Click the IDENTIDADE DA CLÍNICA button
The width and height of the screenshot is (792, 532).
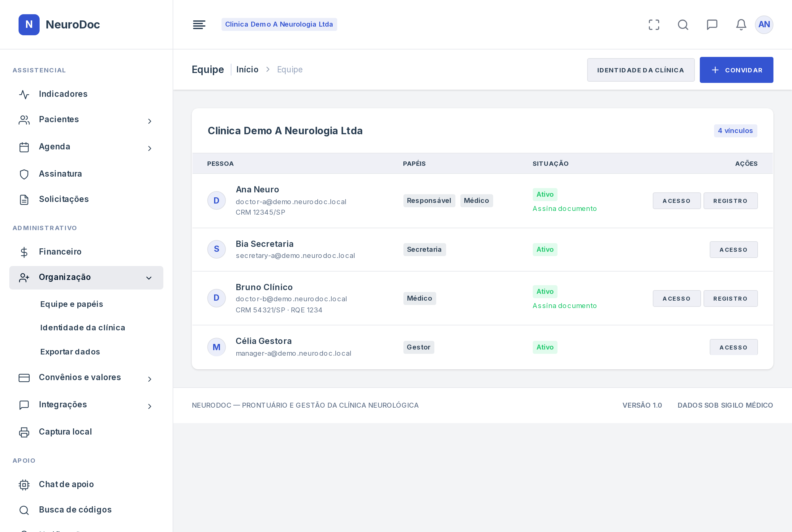pos(641,70)
